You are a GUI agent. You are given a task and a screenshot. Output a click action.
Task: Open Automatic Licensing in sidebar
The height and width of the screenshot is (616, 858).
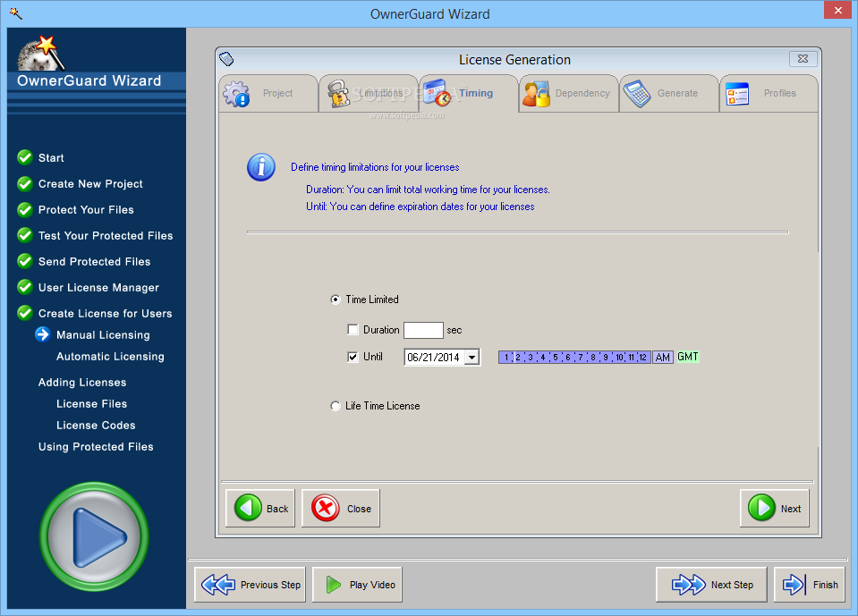coord(110,357)
